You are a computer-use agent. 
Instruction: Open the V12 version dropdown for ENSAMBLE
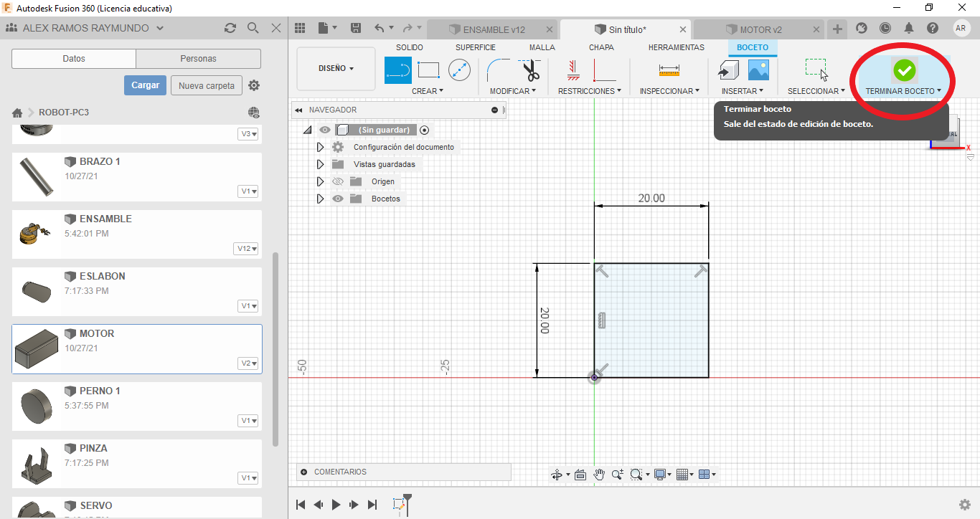pyautogui.click(x=246, y=249)
